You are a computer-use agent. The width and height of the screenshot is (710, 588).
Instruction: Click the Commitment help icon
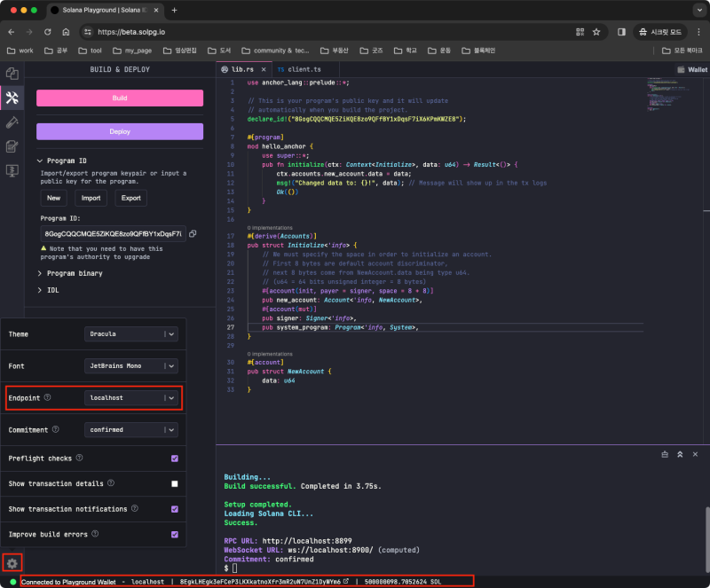pyautogui.click(x=55, y=429)
